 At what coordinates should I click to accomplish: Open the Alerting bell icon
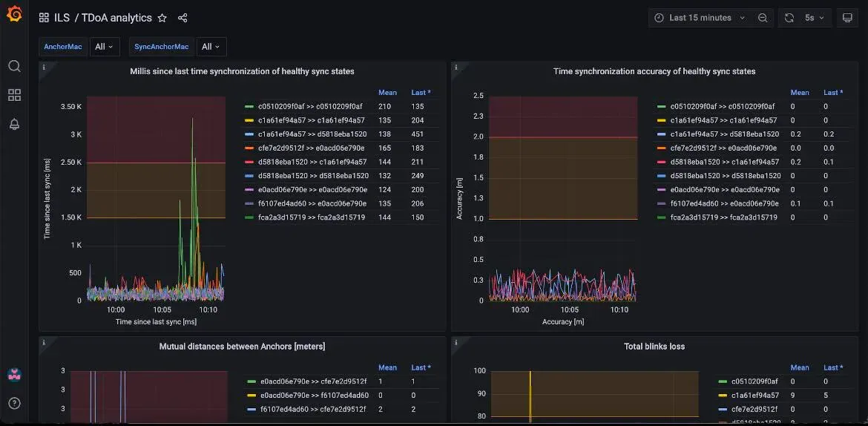(14, 124)
